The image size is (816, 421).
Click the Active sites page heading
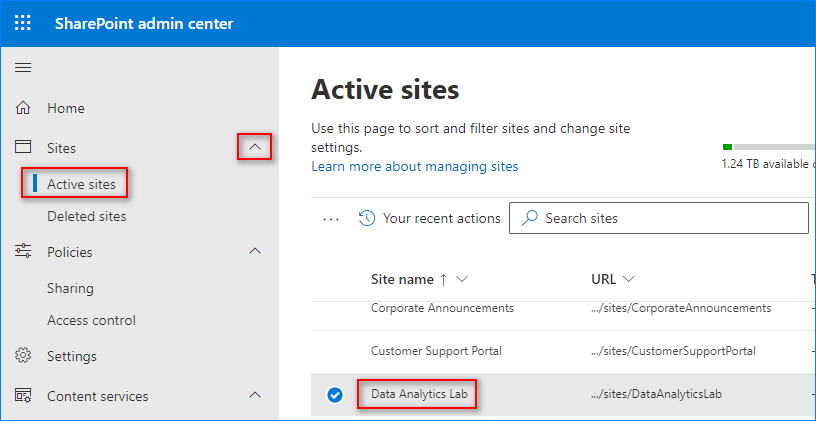click(385, 90)
